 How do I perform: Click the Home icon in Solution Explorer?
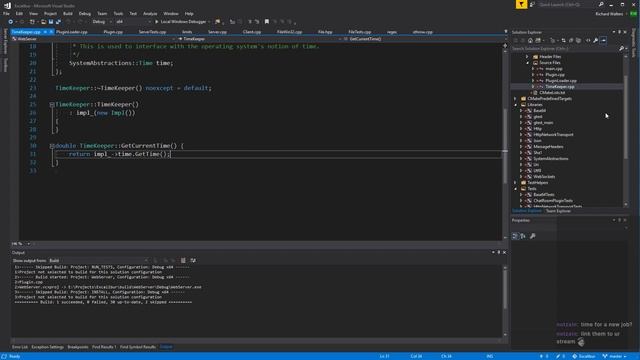pyautogui.click(x=530, y=40)
